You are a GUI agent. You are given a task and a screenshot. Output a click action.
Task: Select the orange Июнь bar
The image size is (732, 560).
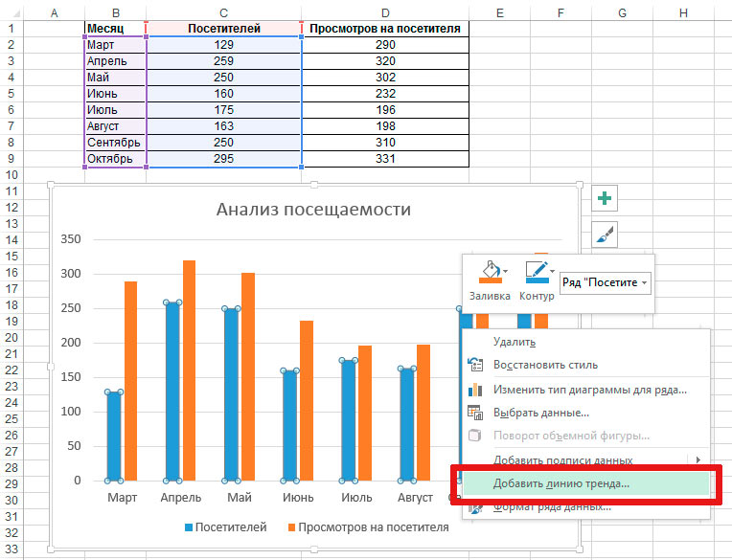click(307, 400)
